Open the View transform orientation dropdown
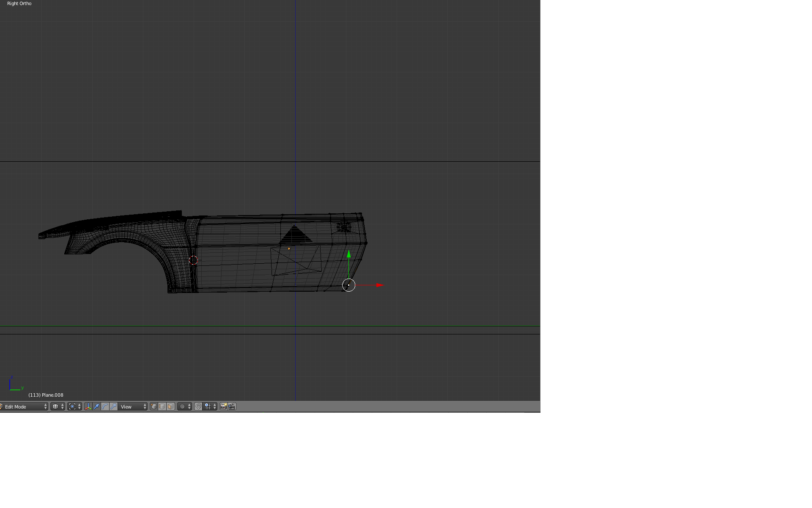Viewport: 812px width, 508px height. 133,407
